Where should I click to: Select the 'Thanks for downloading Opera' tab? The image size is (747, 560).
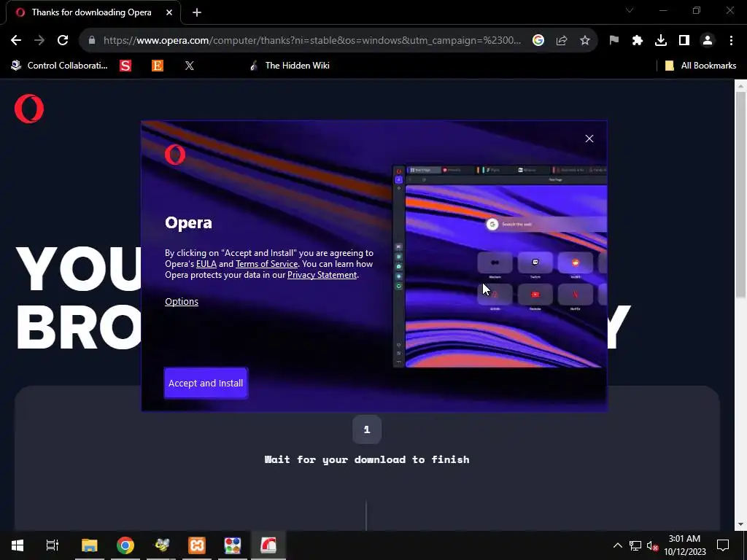(91, 12)
